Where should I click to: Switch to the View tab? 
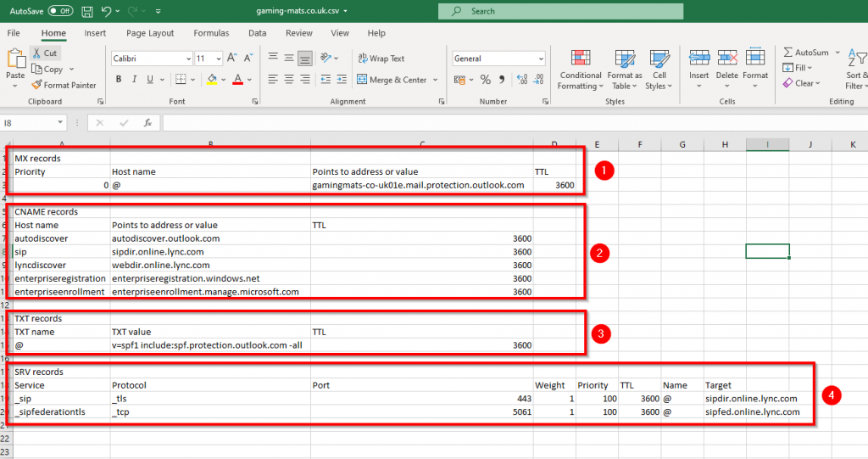click(340, 33)
